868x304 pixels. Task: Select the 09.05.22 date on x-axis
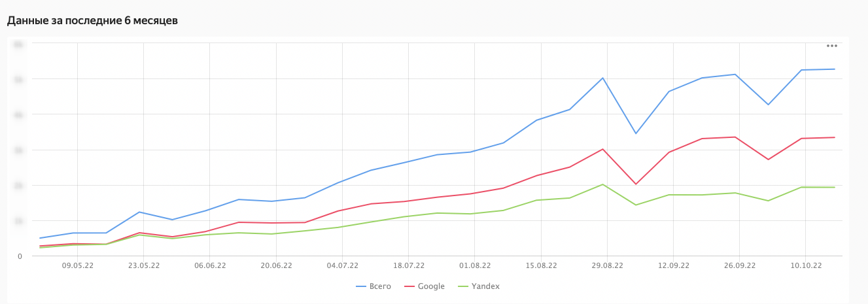click(x=77, y=265)
